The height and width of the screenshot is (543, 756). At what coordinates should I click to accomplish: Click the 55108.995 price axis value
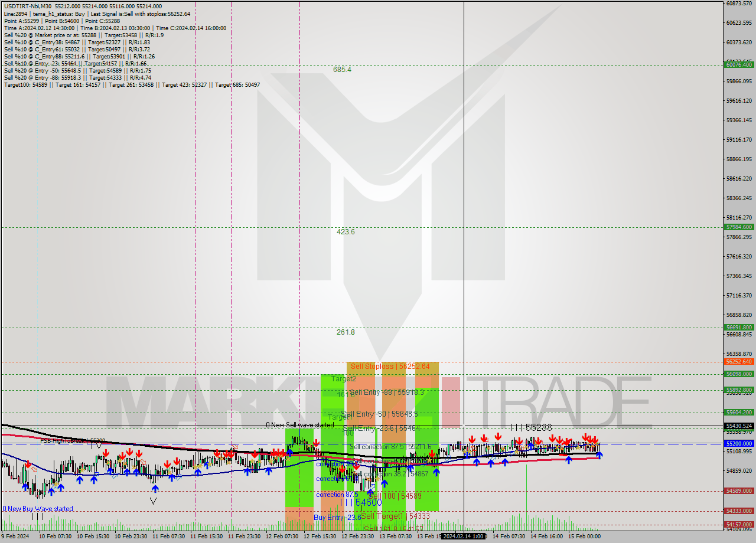[x=739, y=451]
